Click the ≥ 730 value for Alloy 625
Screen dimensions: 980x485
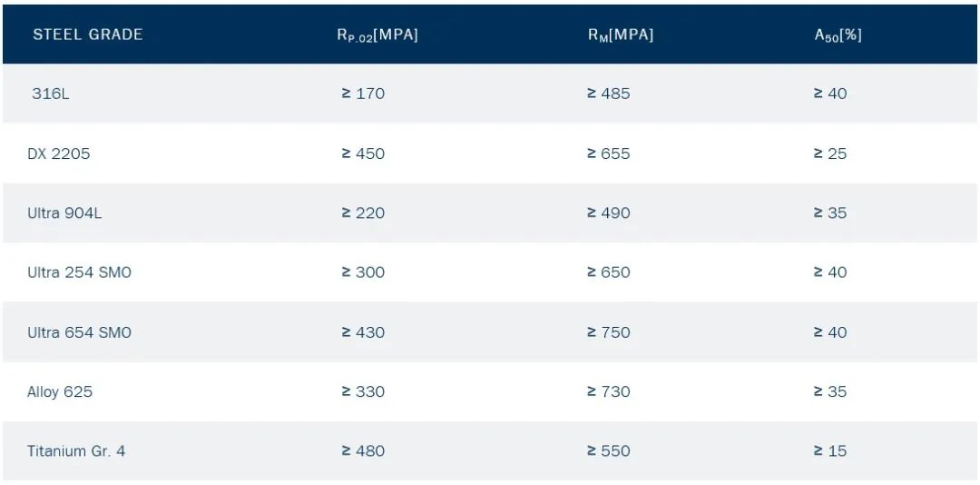(x=608, y=391)
